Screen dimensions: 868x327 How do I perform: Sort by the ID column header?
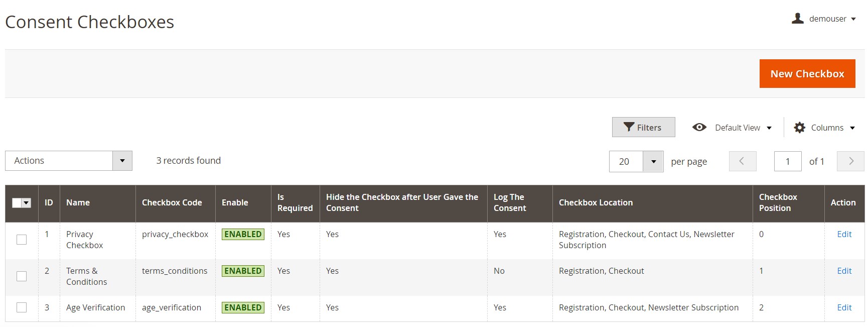tap(49, 203)
